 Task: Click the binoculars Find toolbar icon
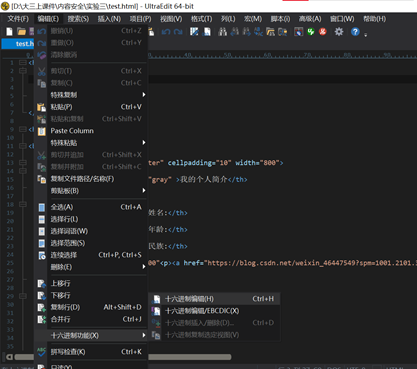pyautogui.click(x=222, y=32)
